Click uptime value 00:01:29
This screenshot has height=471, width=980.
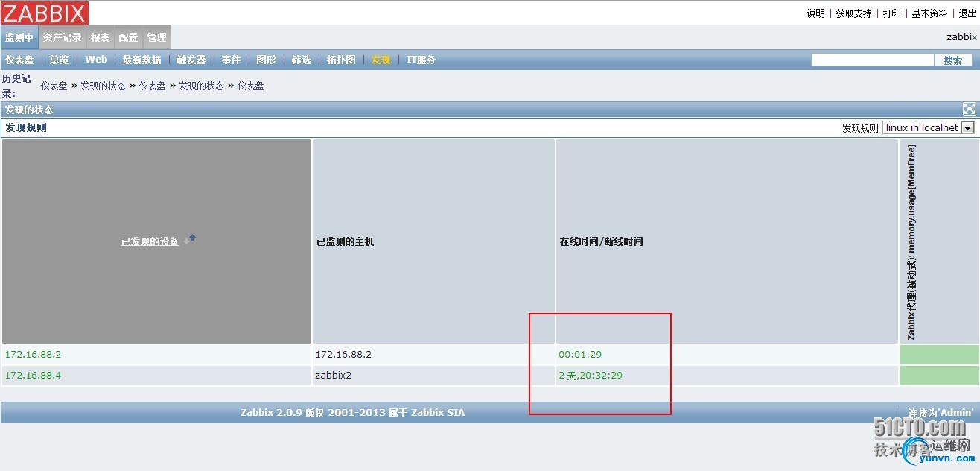click(580, 354)
